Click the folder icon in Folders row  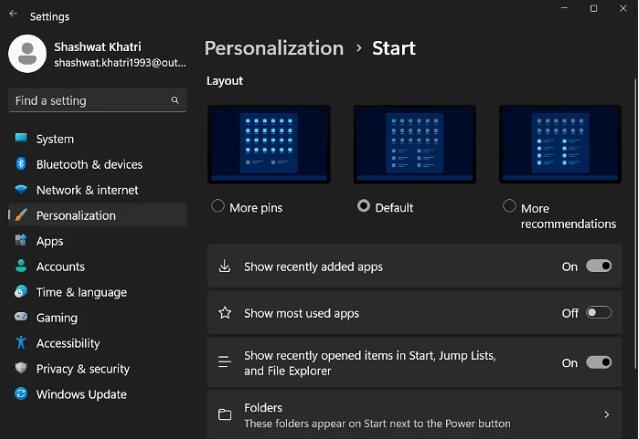point(225,415)
